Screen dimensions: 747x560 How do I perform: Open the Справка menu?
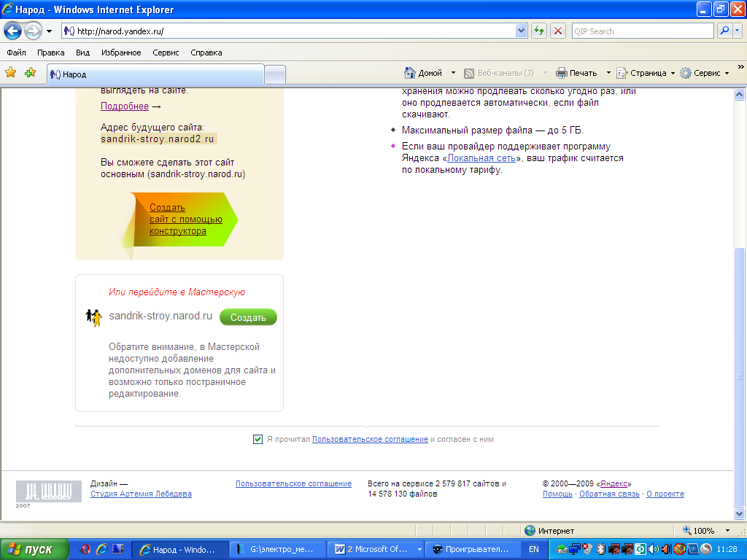pos(206,52)
